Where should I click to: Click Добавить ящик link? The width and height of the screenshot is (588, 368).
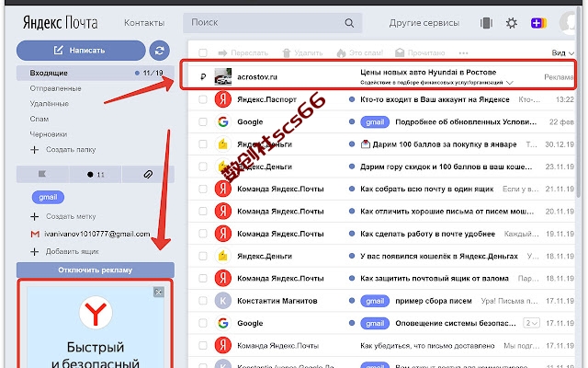(64, 251)
